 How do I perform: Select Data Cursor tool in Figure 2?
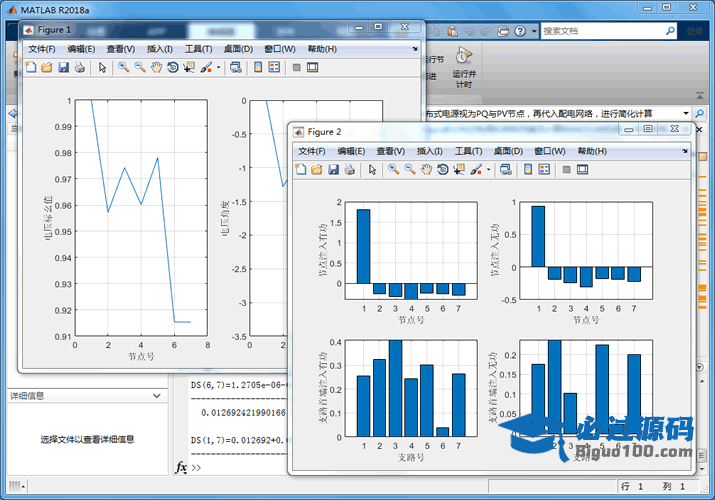pos(459,170)
